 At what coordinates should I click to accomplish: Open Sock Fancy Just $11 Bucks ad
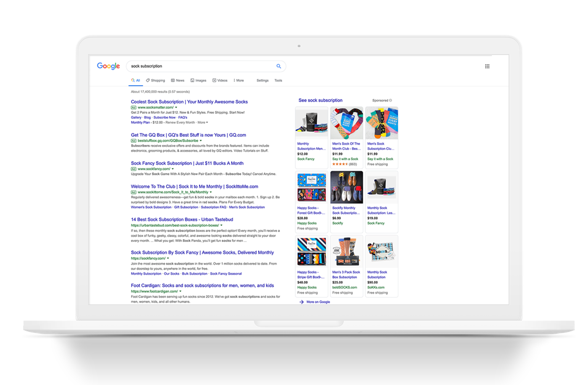(x=187, y=163)
